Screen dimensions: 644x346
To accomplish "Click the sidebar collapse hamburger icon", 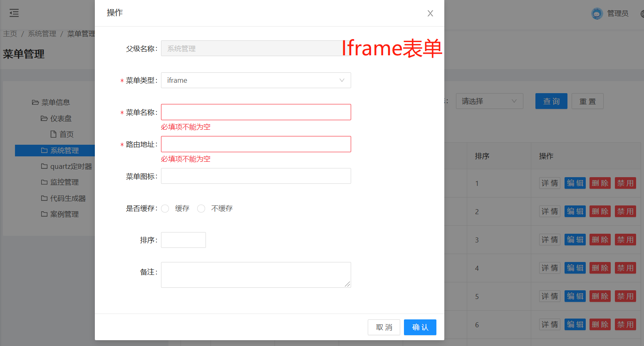I will tap(14, 13).
